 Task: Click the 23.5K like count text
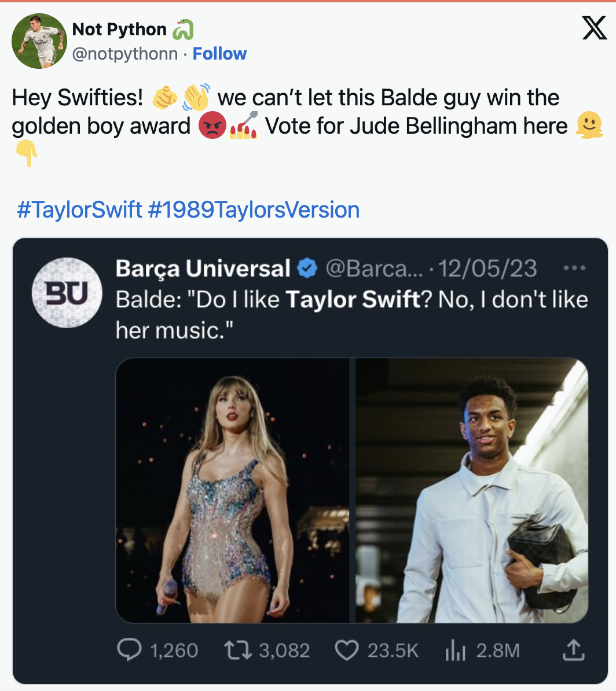(x=391, y=650)
